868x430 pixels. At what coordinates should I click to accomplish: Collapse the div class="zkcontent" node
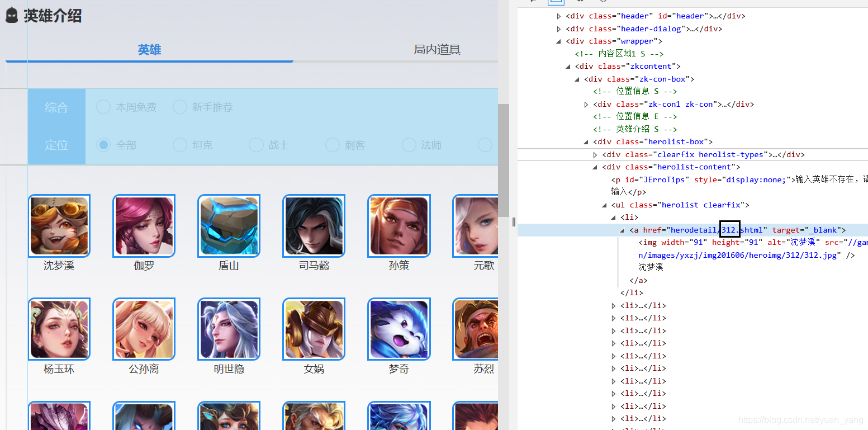coord(568,67)
